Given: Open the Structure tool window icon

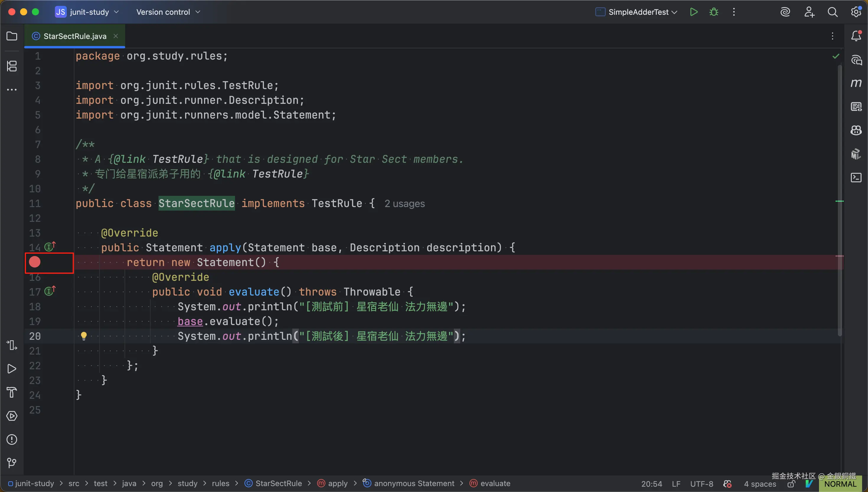Looking at the screenshot, I should [12, 66].
